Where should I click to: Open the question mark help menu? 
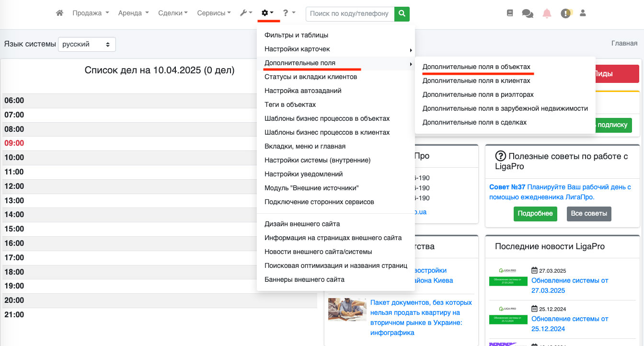coord(289,13)
